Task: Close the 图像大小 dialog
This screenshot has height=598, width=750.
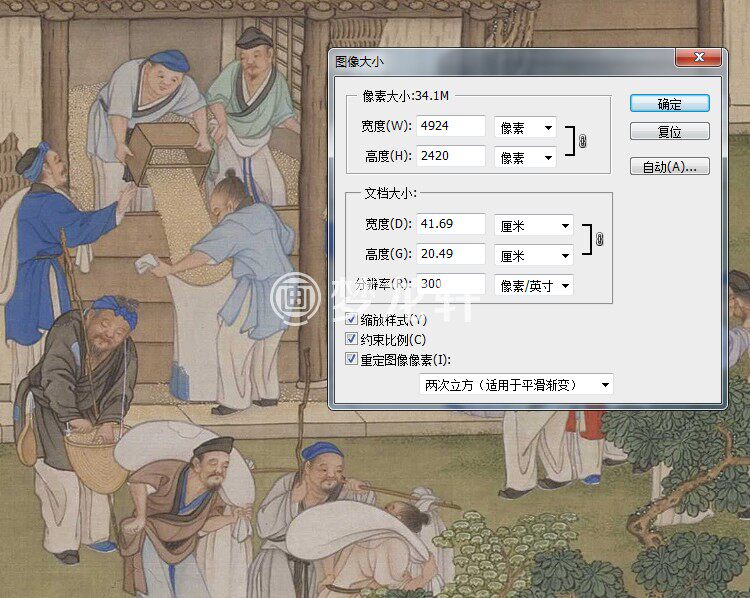Action: (x=698, y=57)
